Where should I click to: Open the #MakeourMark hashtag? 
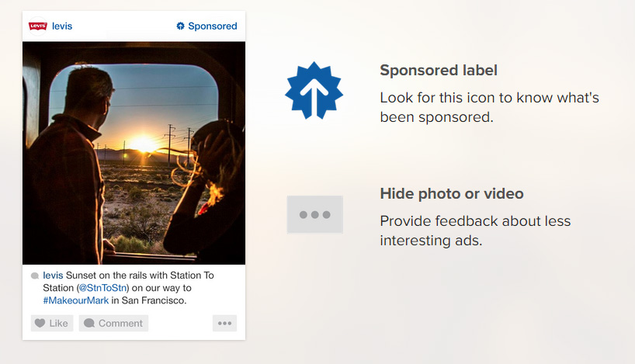pyautogui.click(x=75, y=300)
